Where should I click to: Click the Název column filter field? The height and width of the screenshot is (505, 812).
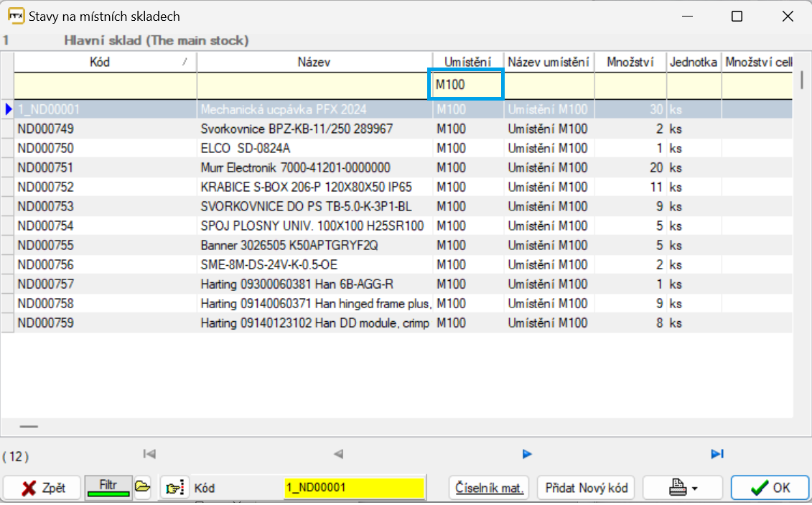tap(314, 85)
